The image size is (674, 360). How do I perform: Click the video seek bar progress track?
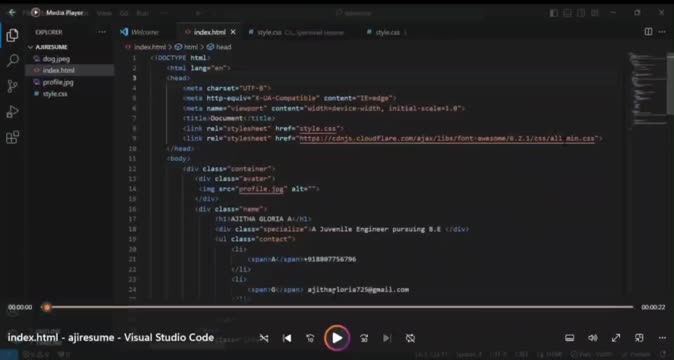[x=340, y=307]
